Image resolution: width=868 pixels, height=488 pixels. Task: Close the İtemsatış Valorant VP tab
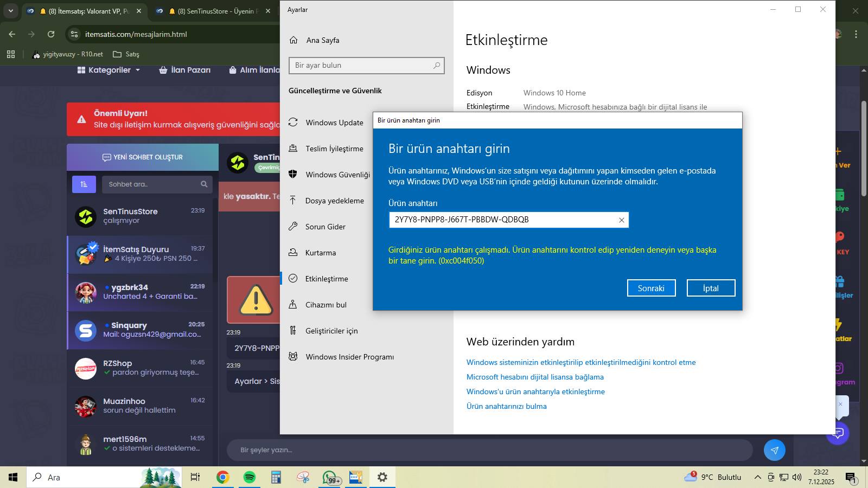pos(139,11)
